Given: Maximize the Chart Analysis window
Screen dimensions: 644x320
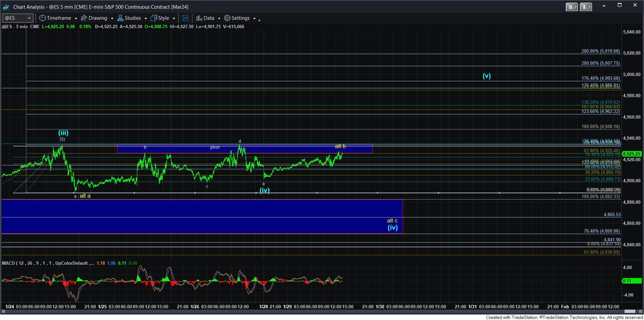Looking at the screenshot, I should [x=620, y=5].
